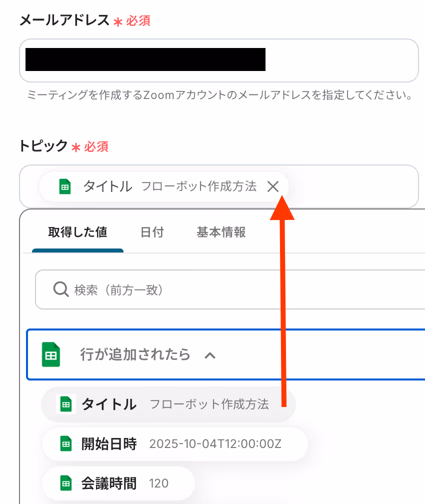The height and width of the screenshot is (504, 425).
Task: Collapse the 行が追加されたら section via its chevron
Action: (210, 355)
